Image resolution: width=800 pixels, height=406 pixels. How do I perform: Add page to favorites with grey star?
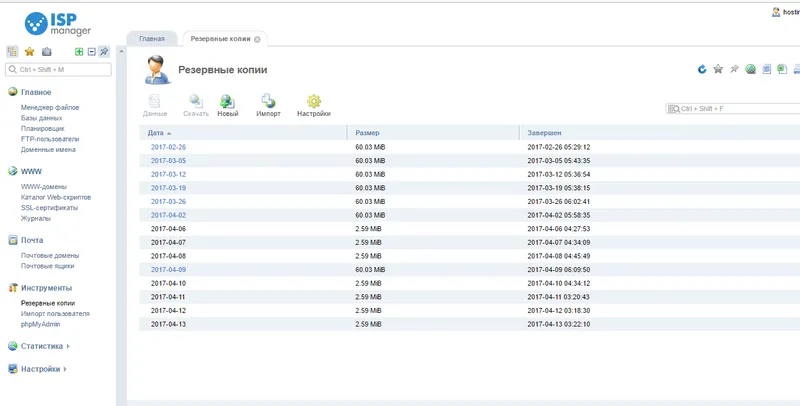pos(718,69)
